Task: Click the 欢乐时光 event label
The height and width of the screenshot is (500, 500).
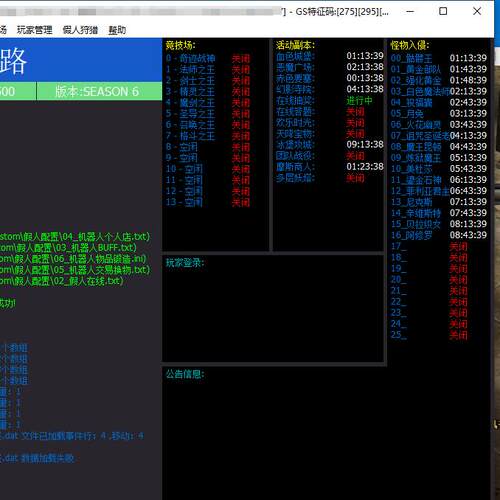Action: 295,123
